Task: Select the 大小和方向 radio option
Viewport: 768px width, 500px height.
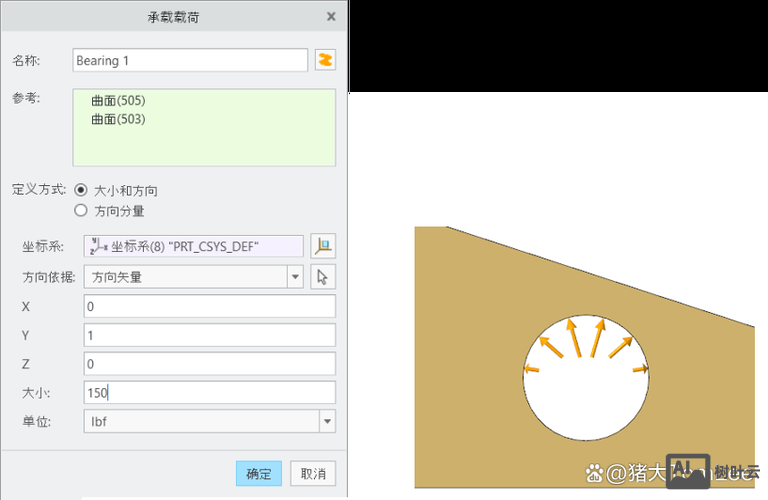Action: [x=81, y=190]
